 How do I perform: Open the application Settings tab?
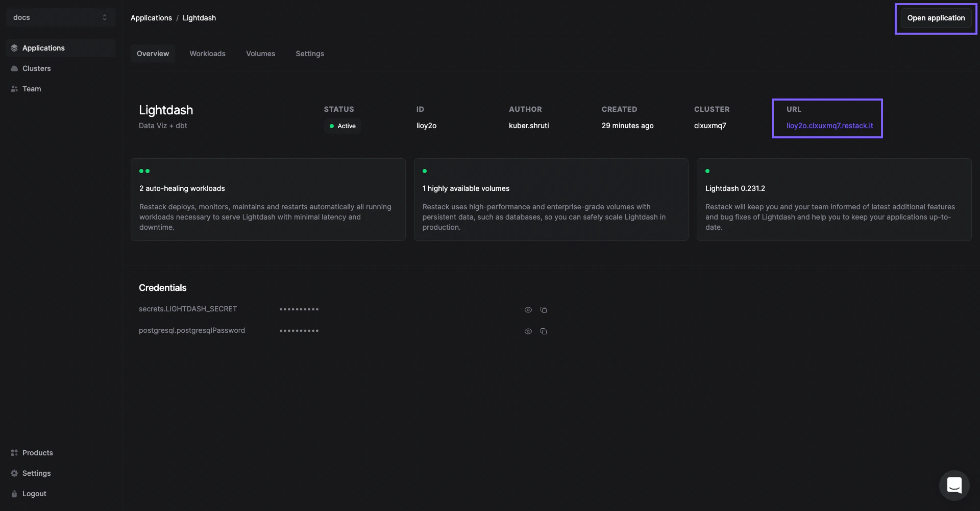coord(310,54)
